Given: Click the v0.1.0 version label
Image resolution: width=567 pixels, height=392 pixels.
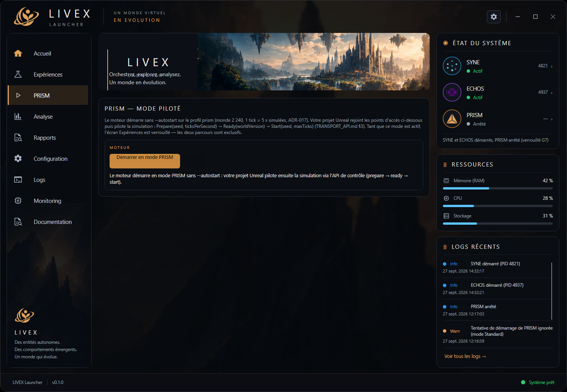Looking at the screenshot, I should 58,382.
